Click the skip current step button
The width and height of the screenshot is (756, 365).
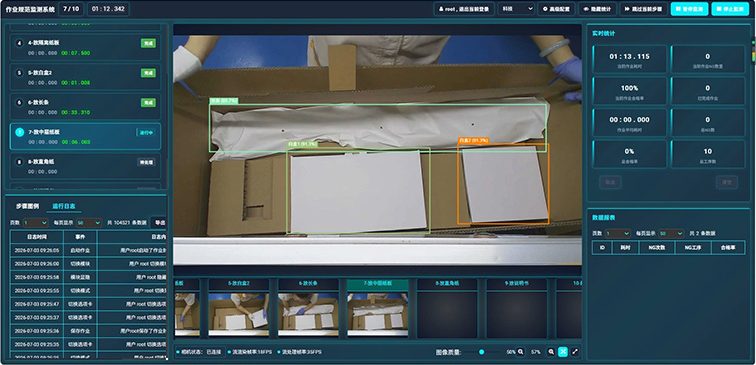(x=643, y=9)
